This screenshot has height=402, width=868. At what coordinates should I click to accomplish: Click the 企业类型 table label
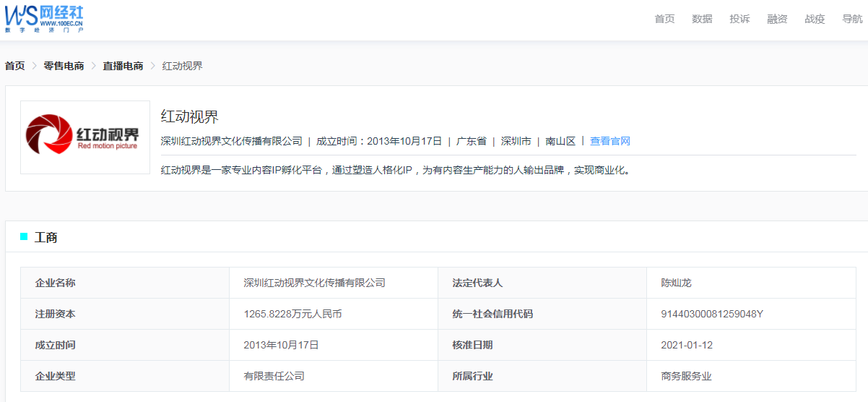click(x=55, y=376)
